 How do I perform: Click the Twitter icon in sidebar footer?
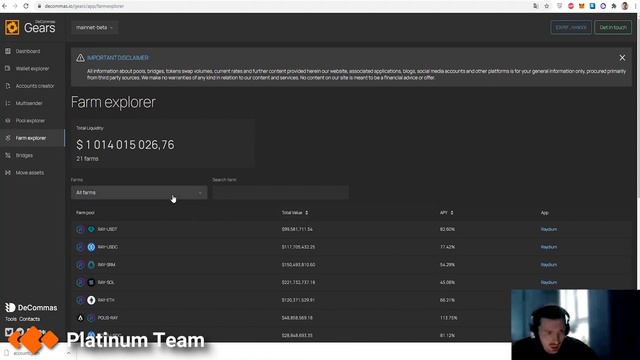pyautogui.click(x=9, y=332)
